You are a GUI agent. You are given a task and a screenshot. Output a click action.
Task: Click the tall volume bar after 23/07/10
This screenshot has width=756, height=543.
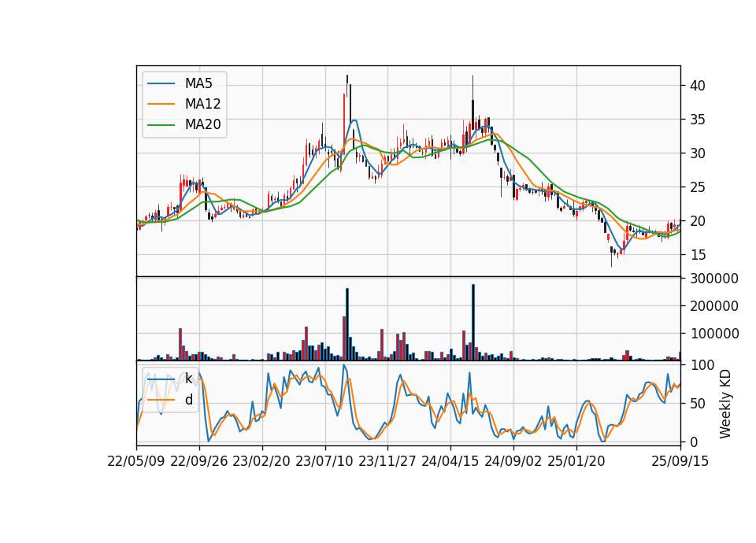pos(347,324)
